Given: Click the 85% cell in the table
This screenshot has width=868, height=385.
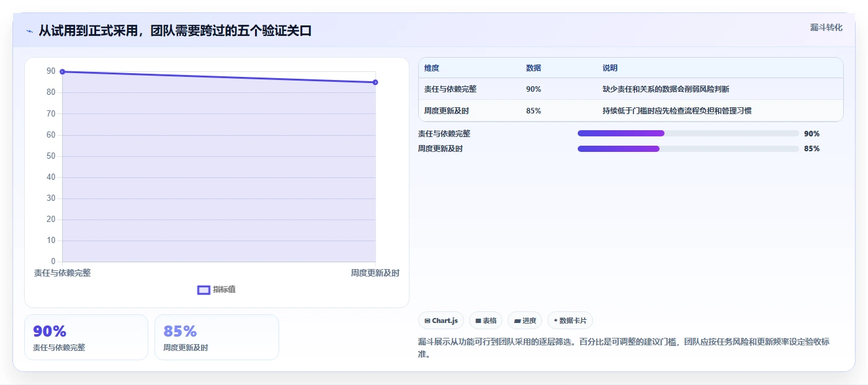Looking at the screenshot, I should (534, 111).
